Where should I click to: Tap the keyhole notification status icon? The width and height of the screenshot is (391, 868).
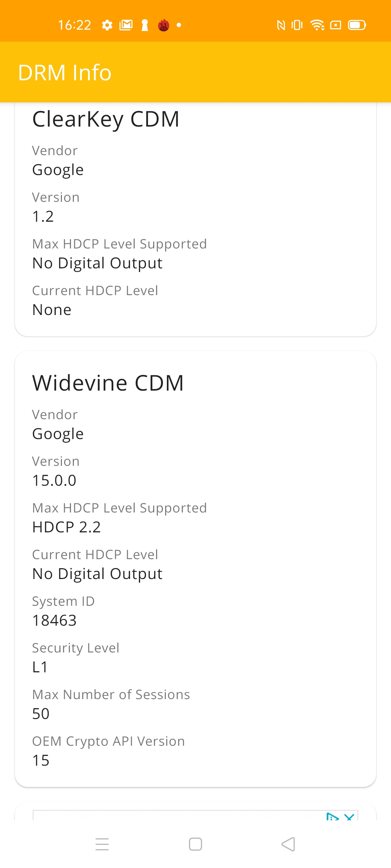tap(145, 25)
